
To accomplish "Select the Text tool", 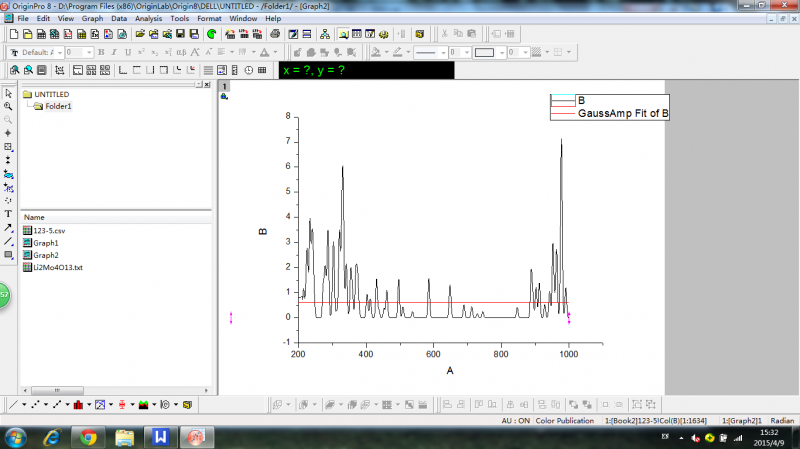I will click(x=8, y=214).
